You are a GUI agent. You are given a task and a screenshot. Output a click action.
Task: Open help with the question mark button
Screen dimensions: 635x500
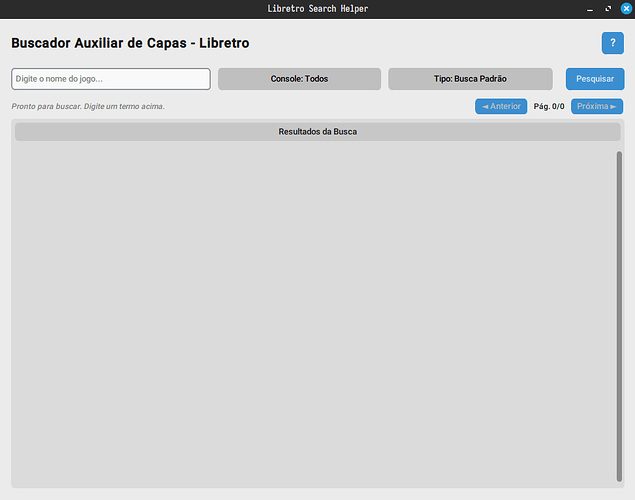pyautogui.click(x=612, y=43)
